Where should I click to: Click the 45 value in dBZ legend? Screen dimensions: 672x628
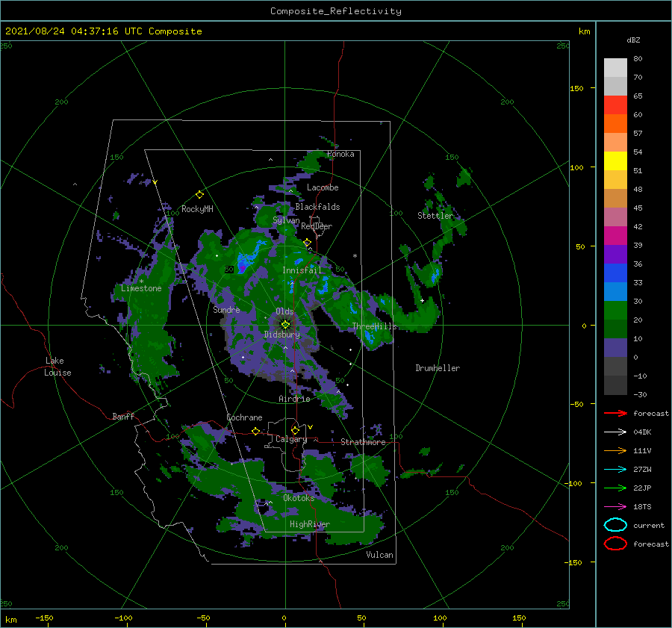pos(638,208)
